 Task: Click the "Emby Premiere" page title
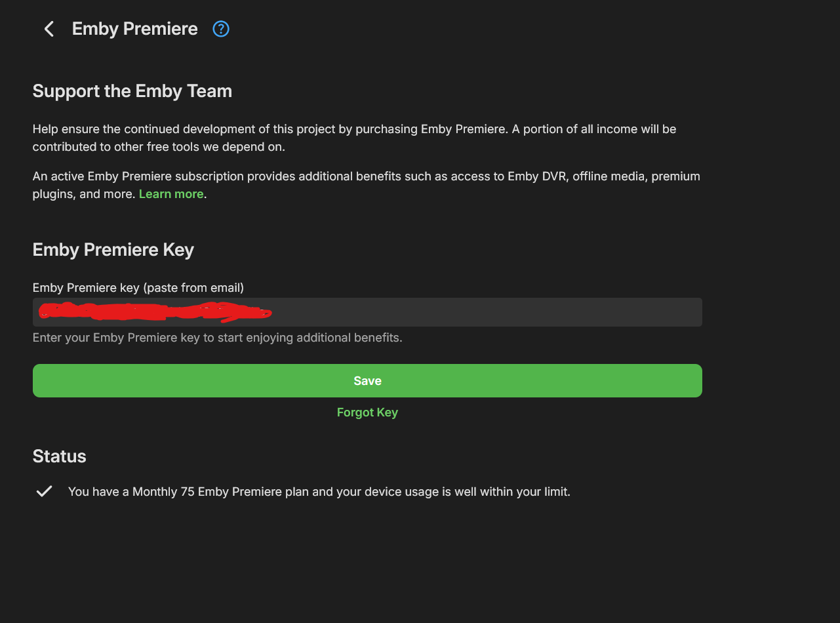pyautogui.click(x=134, y=29)
